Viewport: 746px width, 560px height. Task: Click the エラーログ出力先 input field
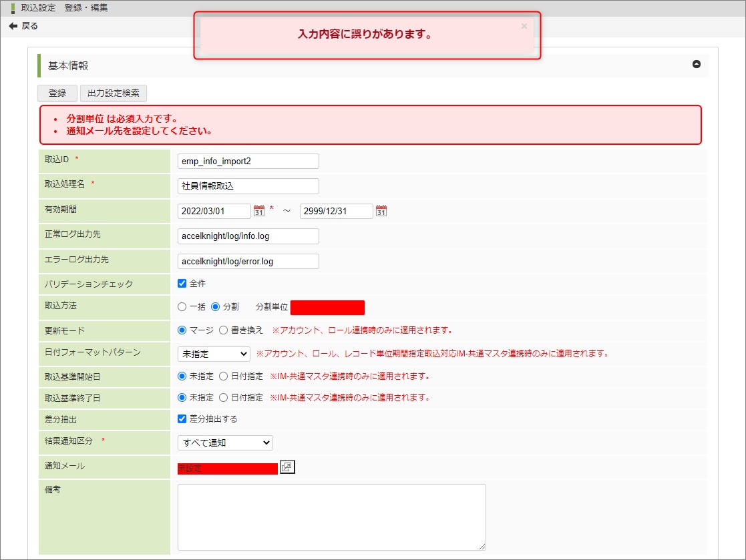pyautogui.click(x=248, y=261)
